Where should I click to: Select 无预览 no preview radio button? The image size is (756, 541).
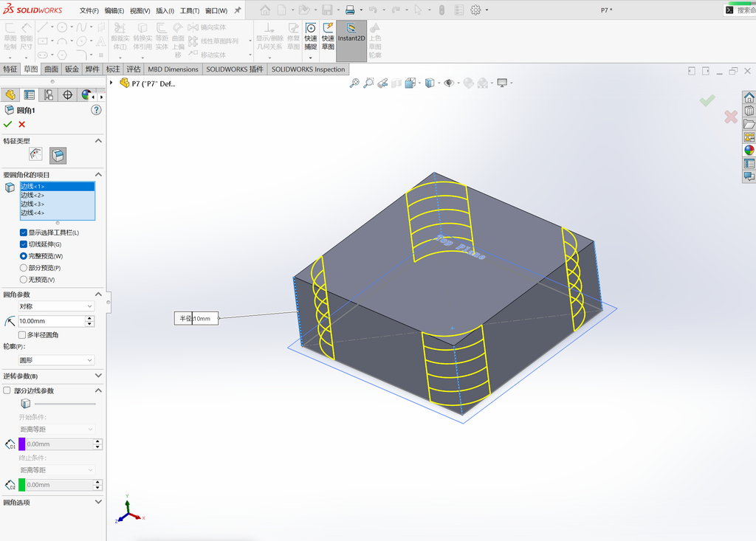point(23,280)
